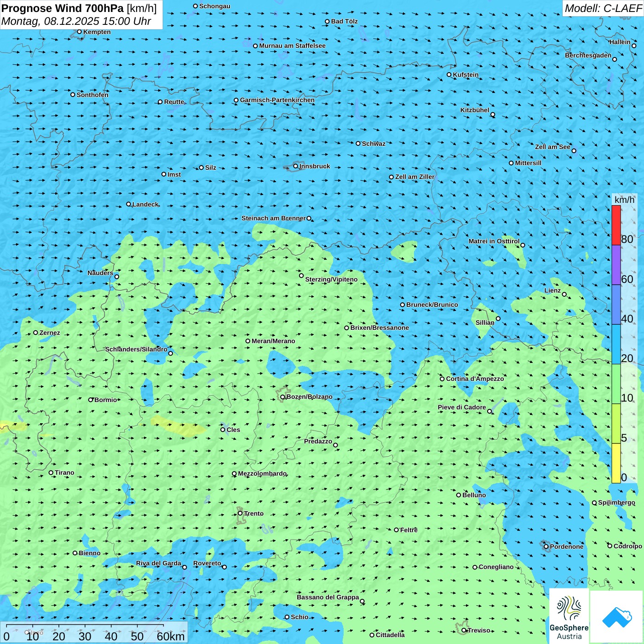Click the Landeck city marker
The height and width of the screenshot is (644, 644).
(x=128, y=204)
